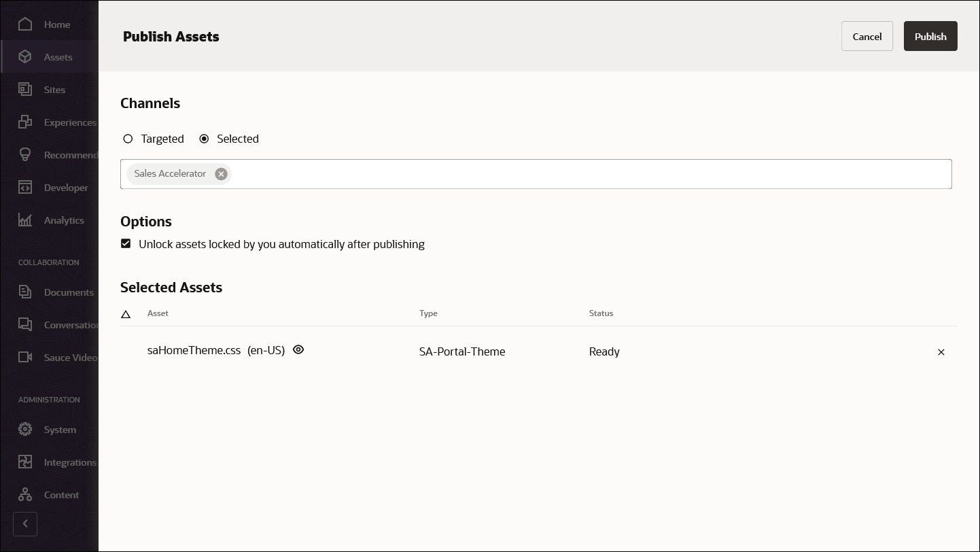The width and height of the screenshot is (980, 552).
Task: Select the Selected channels option
Action: 205,139
